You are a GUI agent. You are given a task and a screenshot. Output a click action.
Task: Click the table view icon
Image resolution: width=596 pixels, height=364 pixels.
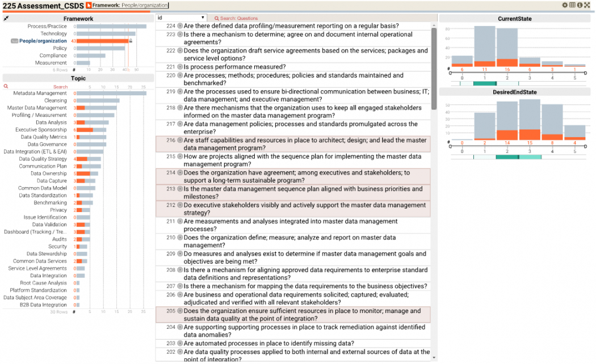coord(572,5)
